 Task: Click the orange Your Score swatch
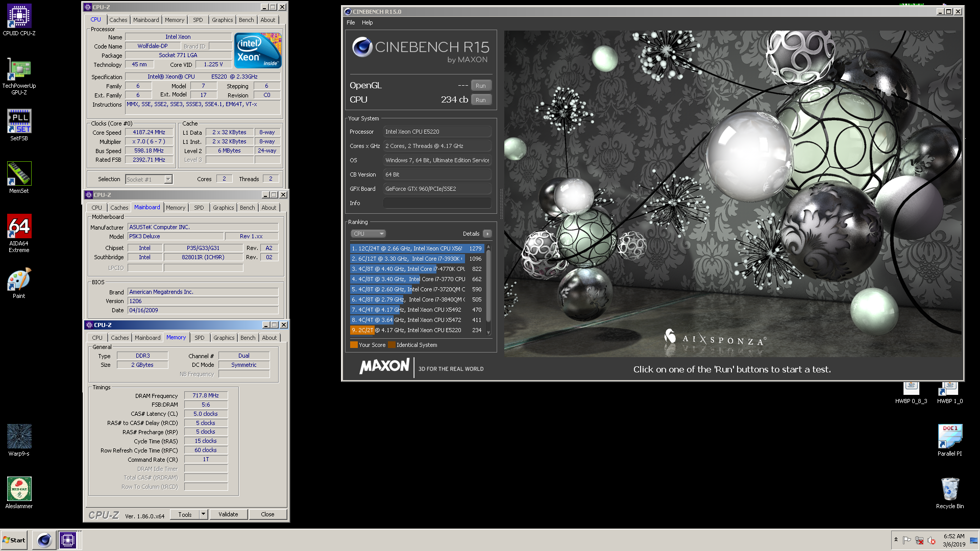pos(354,345)
